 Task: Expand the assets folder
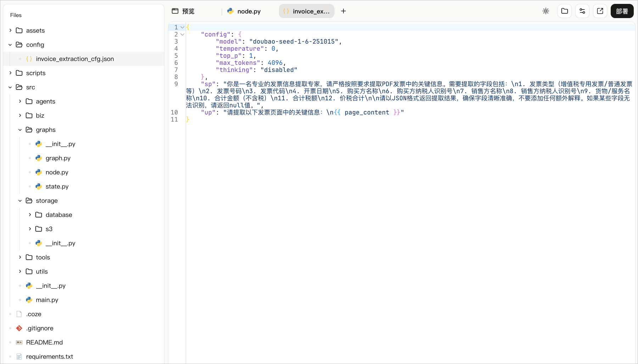(10, 30)
